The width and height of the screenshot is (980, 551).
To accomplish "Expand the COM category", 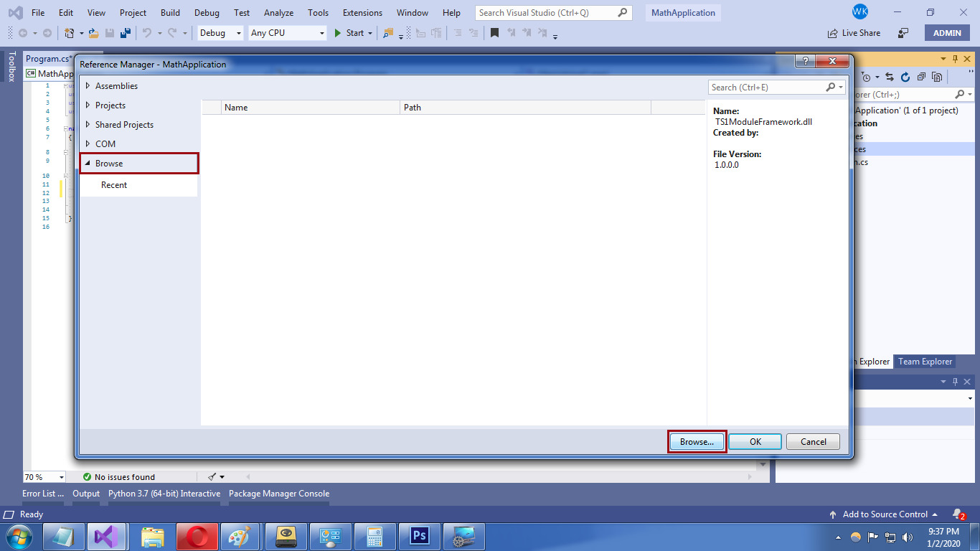I will click(88, 144).
